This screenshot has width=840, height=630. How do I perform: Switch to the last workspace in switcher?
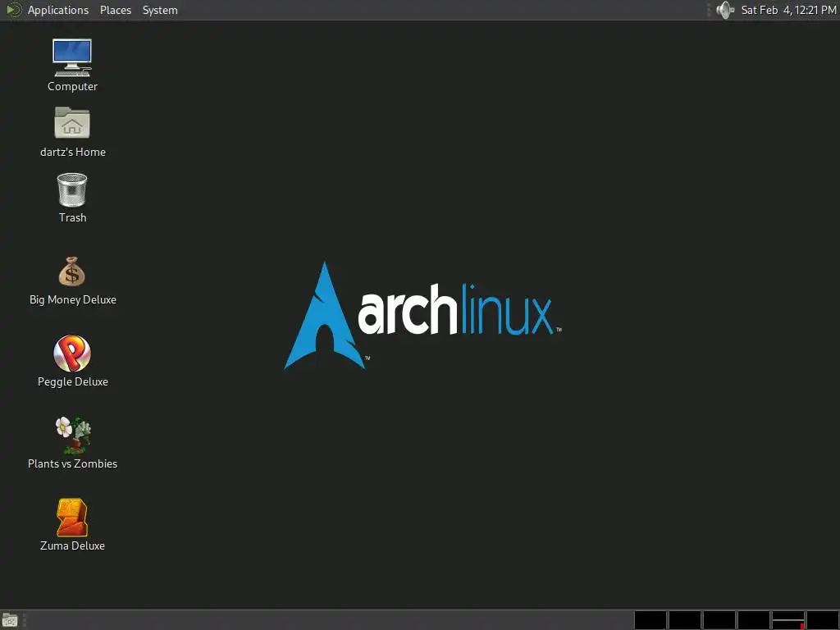coord(822,620)
